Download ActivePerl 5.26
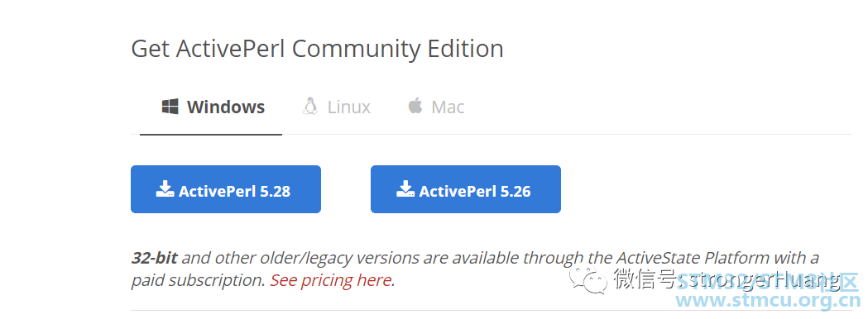Viewport: 868px width, 319px height. (466, 189)
